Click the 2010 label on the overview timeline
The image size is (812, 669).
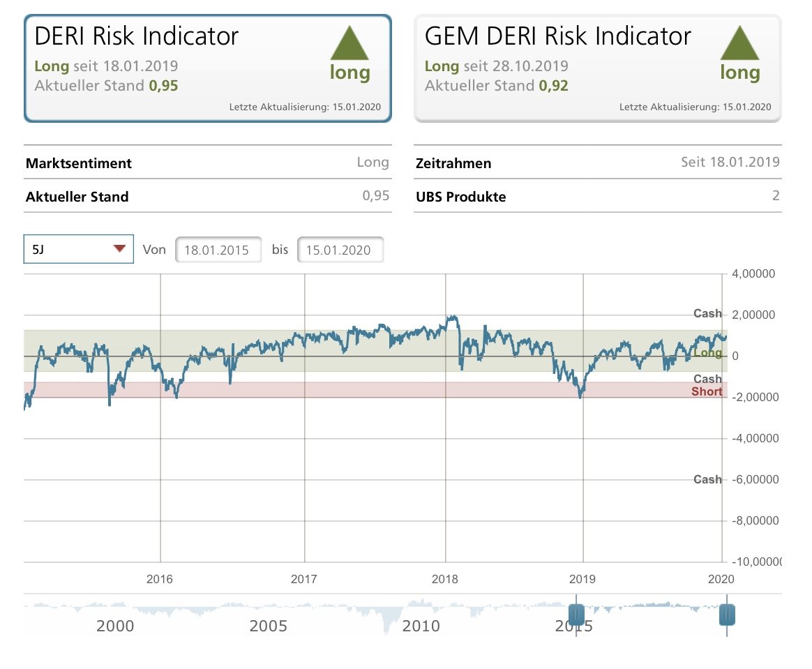click(421, 626)
